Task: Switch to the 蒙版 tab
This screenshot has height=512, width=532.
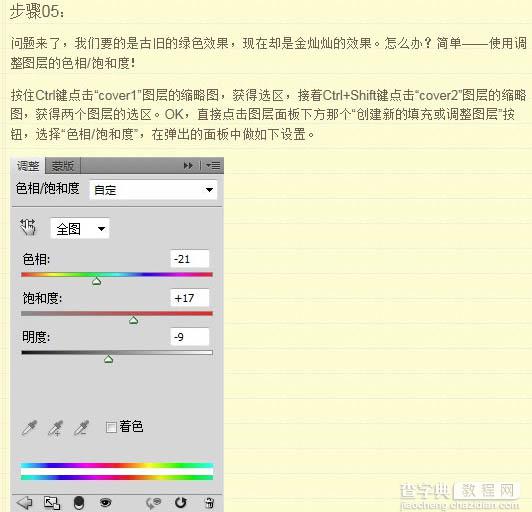Action: tap(62, 166)
